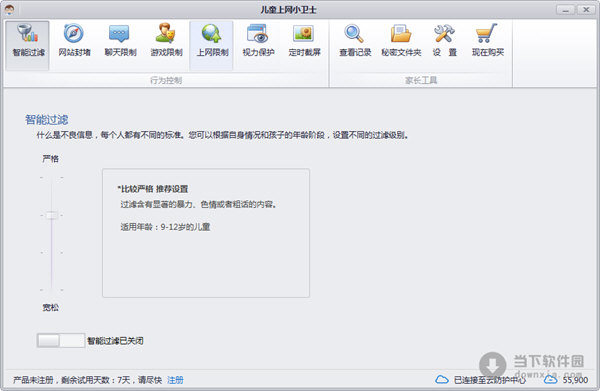Image resolution: width=600 pixels, height=391 pixels.
Task: Click the app avatar icon in title bar
Action: pos(9,9)
